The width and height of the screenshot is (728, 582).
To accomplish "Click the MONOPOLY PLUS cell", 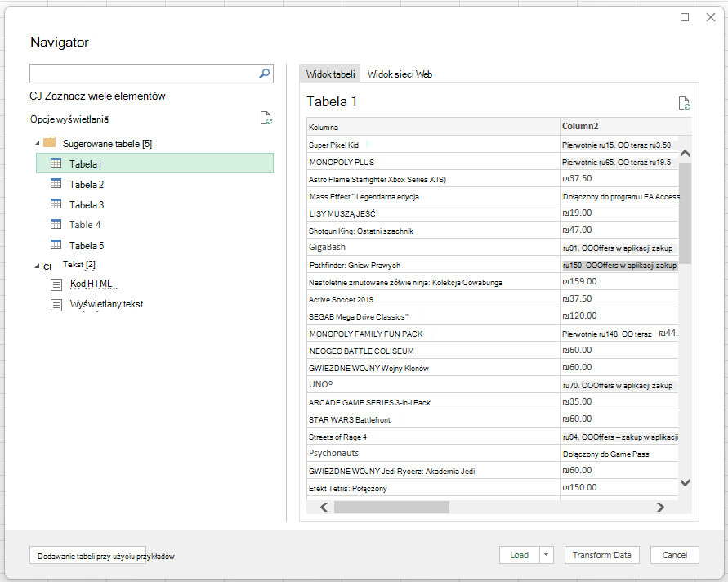I will pos(433,162).
